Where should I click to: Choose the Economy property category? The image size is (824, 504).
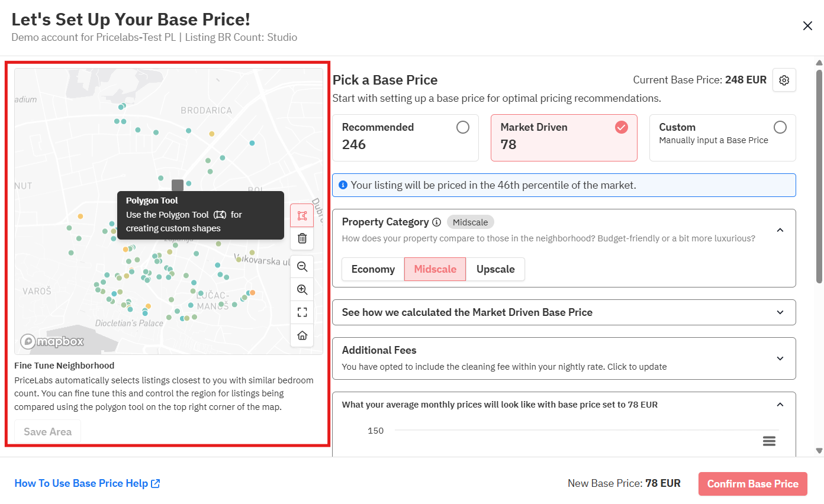coord(373,269)
